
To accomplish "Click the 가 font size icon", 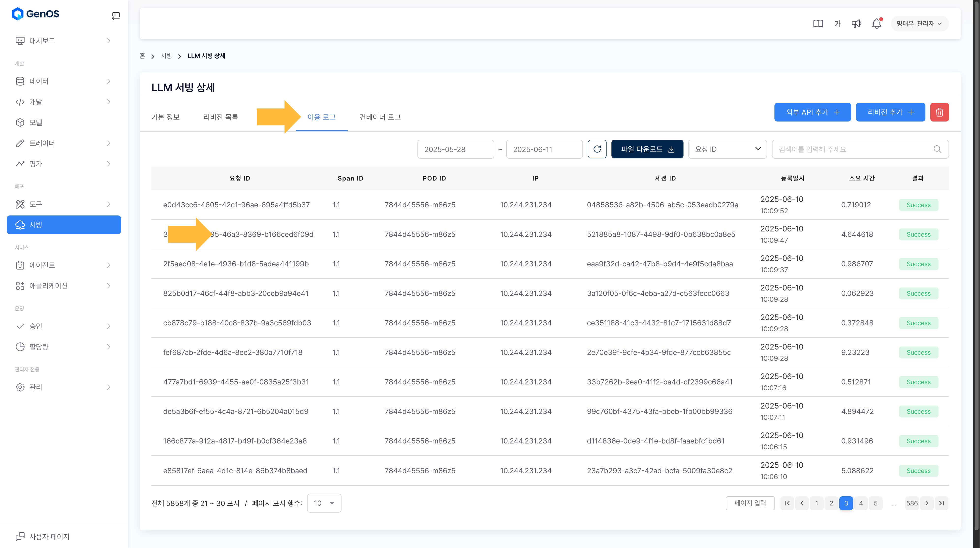I will point(837,24).
